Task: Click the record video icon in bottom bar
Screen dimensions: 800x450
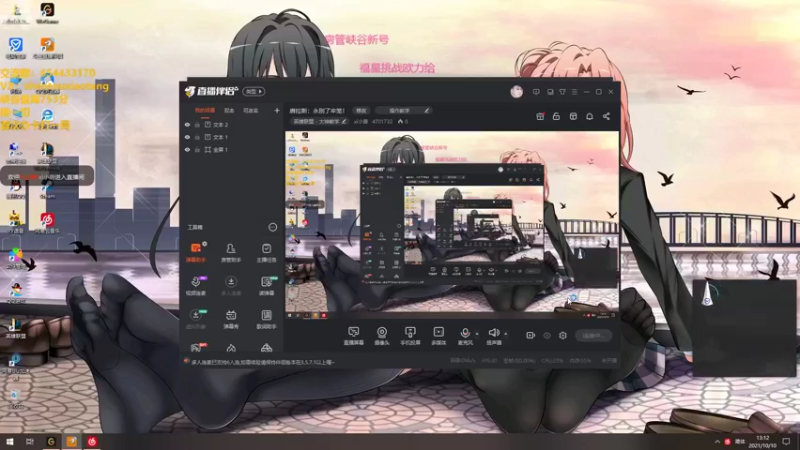Action: (530, 335)
